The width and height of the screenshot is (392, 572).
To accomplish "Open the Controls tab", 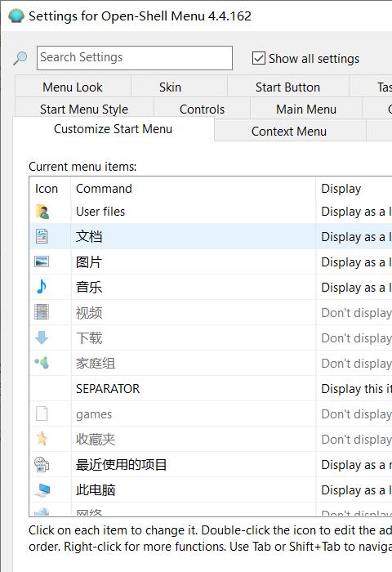I will [202, 109].
